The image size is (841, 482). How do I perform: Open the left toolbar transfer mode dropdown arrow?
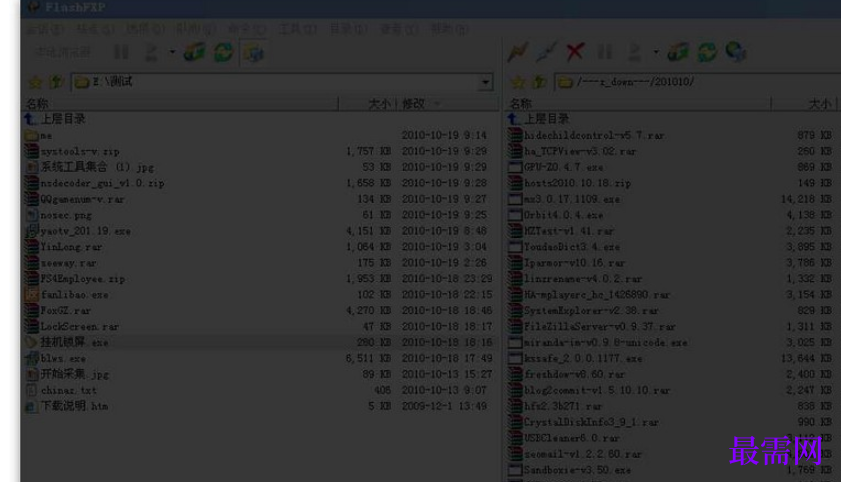click(172, 52)
